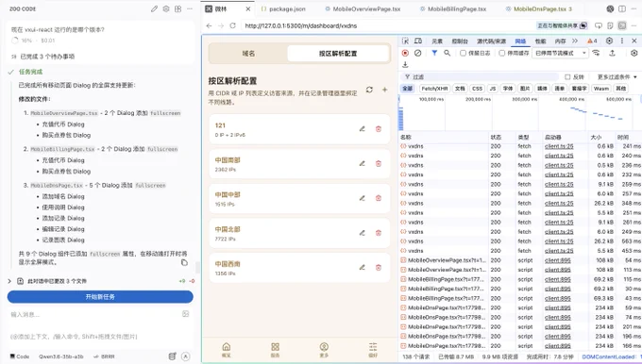
Task: Activate the DevTools inspect element picker
Action: point(405,41)
